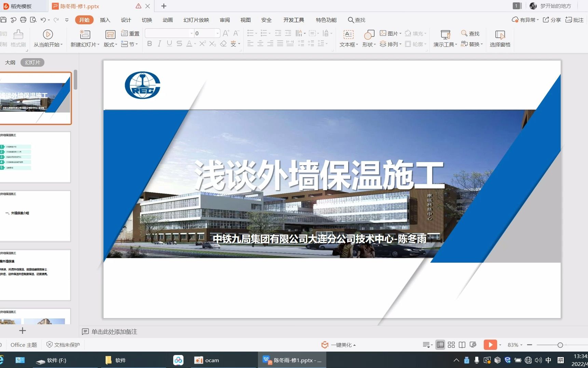588x368 pixels.
Task: Increase font size with the larger A icon
Action: pyautogui.click(x=226, y=33)
